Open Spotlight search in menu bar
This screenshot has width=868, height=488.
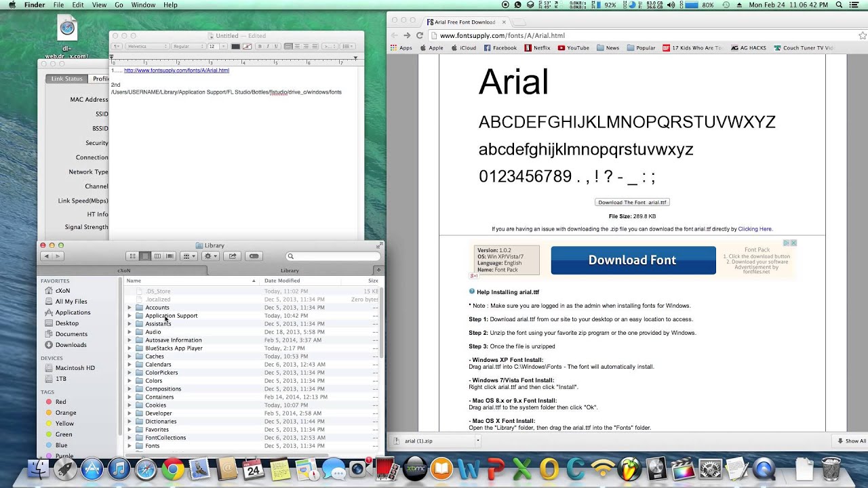pyautogui.click(x=840, y=5)
